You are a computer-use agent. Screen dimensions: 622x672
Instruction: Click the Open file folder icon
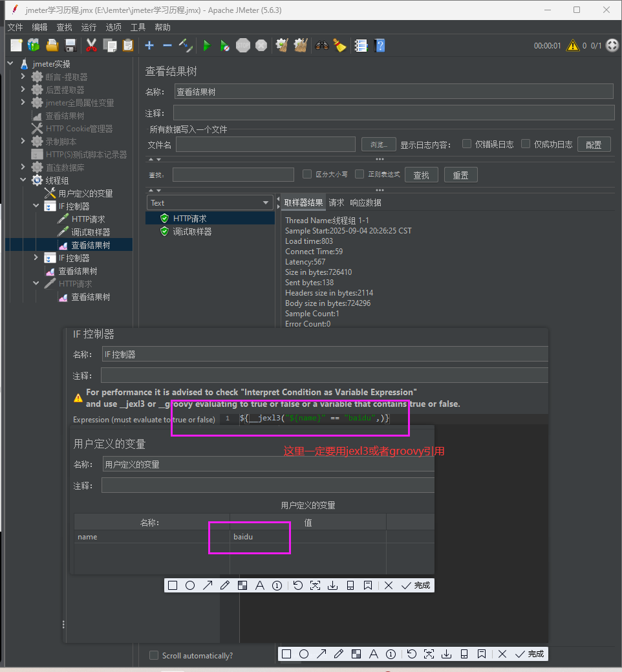pyautogui.click(x=52, y=45)
